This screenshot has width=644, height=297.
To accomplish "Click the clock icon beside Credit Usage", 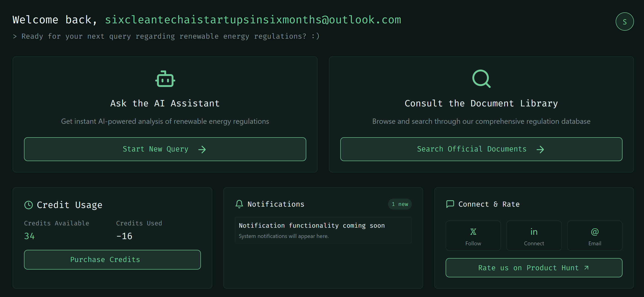I will [x=29, y=205].
